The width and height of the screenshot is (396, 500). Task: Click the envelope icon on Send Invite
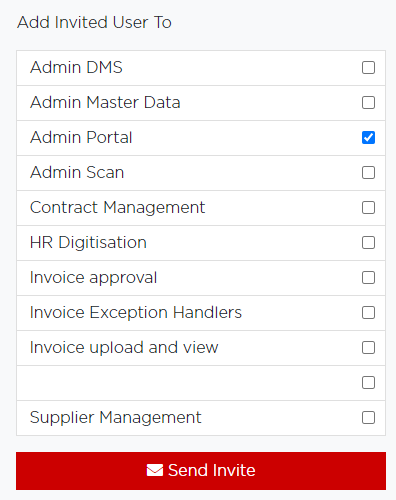(155, 470)
